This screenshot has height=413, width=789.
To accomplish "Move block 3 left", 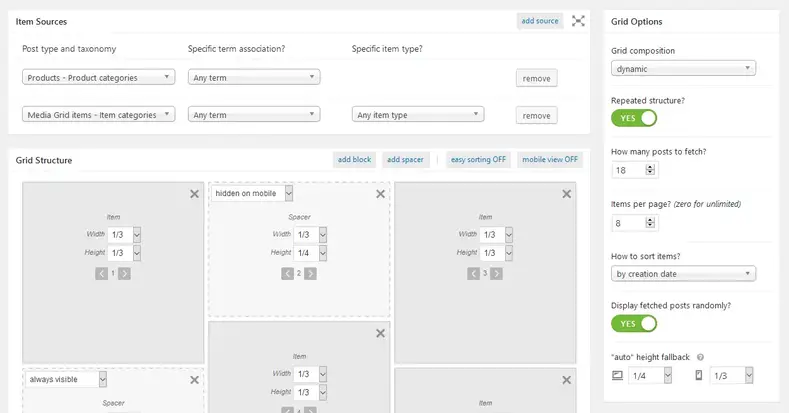I will tap(474, 274).
